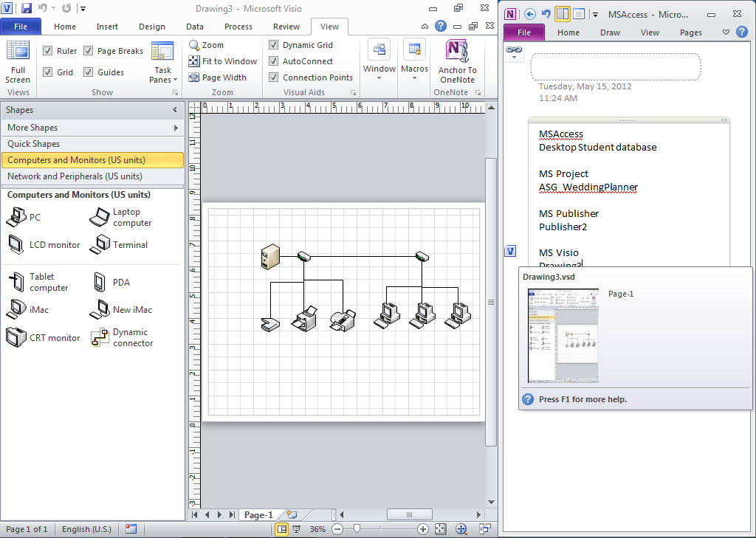Toggle the Page Breaks checkbox
The image size is (756, 538).
[89, 51]
